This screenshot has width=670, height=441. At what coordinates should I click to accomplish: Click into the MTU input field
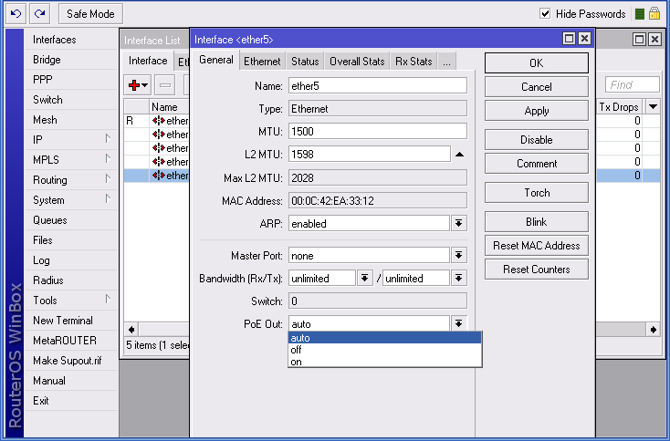377,131
